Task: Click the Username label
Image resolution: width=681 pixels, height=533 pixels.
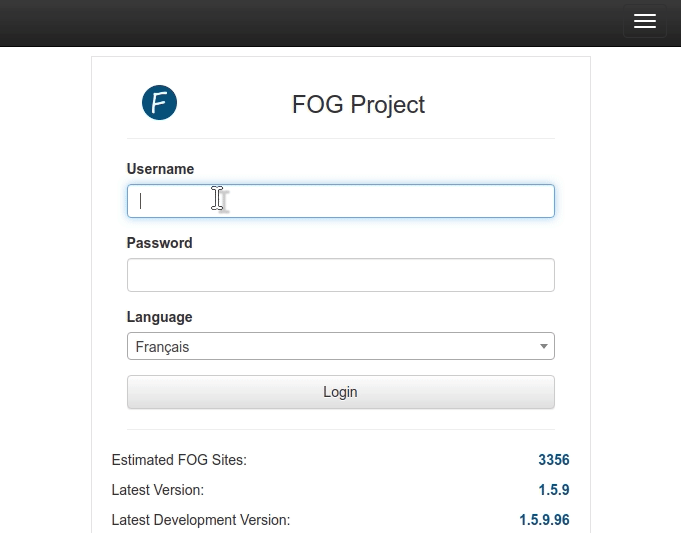Action: 160,169
